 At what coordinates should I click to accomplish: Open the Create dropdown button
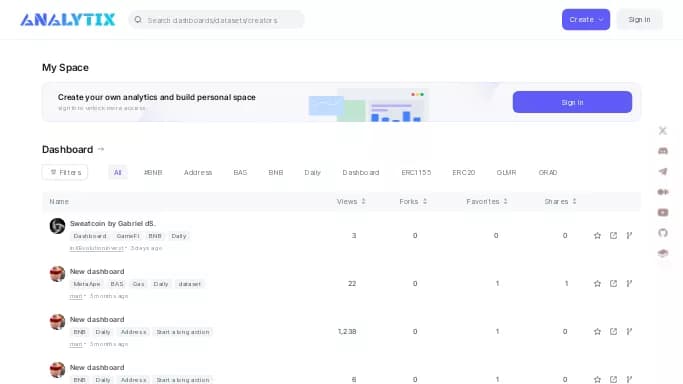(x=586, y=20)
